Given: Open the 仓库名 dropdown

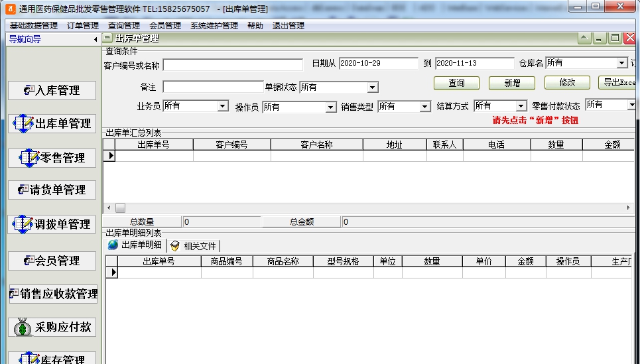Looking at the screenshot, I should click(621, 63).
